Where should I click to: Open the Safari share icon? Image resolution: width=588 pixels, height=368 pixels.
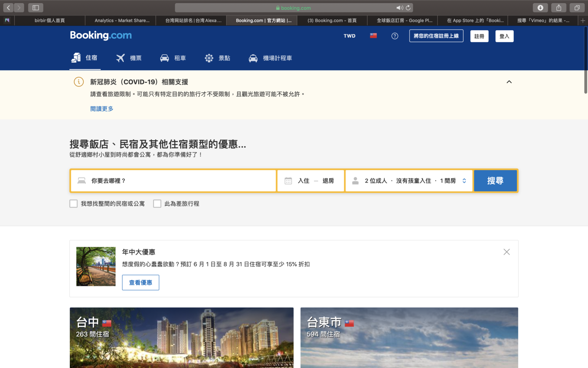pos(559,8)
